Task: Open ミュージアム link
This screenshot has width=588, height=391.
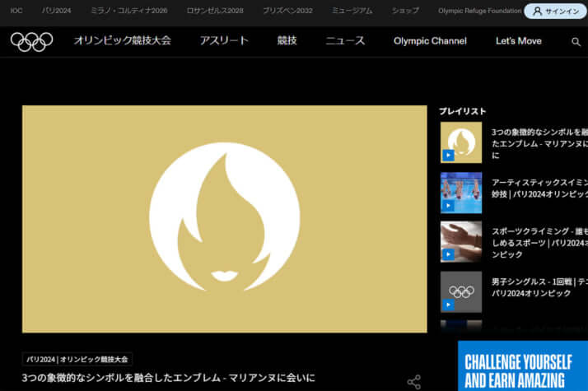Action: [352, 11]
